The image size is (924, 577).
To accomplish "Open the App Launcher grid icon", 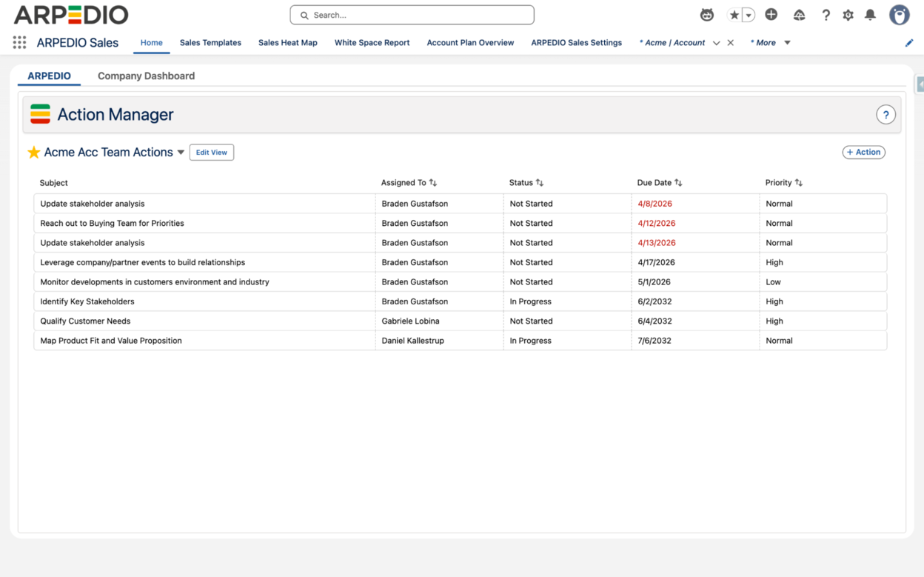I will (19, 43).
